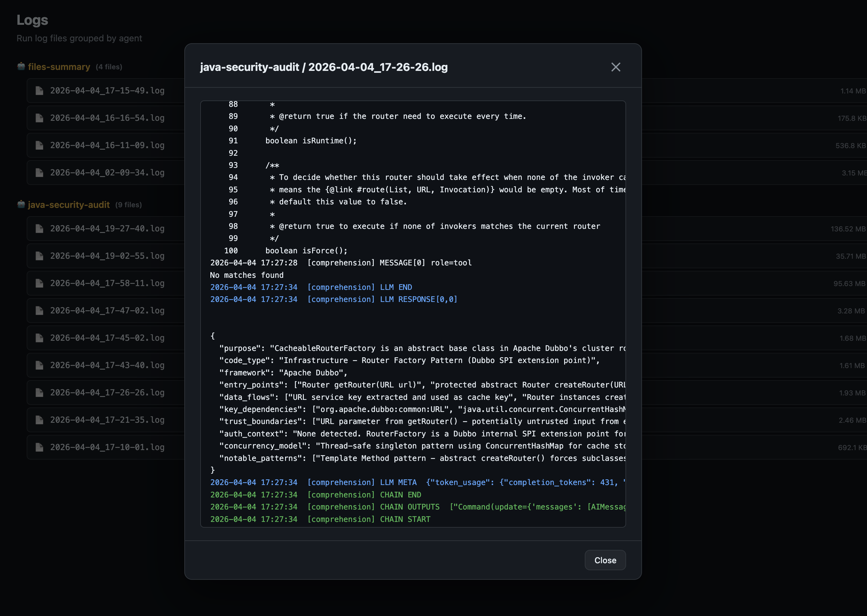The width and height of the screenshot is (867, 616).
Task: Click the file icon beside 2026-04-04_17-58-11.log
Action: click(40, 283)
